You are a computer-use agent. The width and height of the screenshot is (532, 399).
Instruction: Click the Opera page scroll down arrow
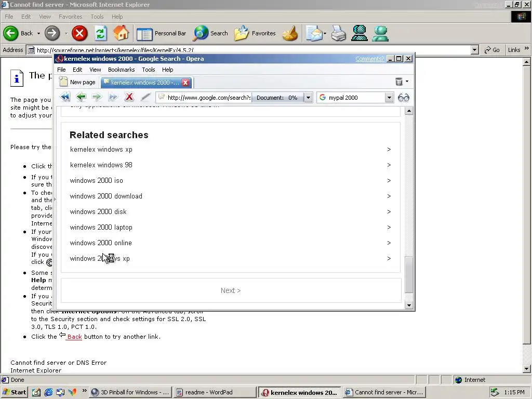(409, 305)
